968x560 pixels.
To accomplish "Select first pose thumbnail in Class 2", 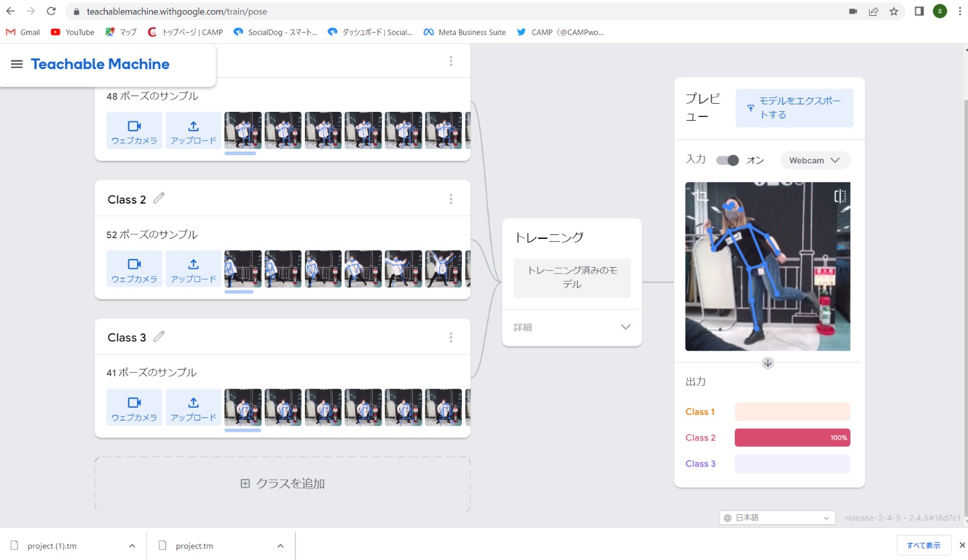I will (243, 269).
